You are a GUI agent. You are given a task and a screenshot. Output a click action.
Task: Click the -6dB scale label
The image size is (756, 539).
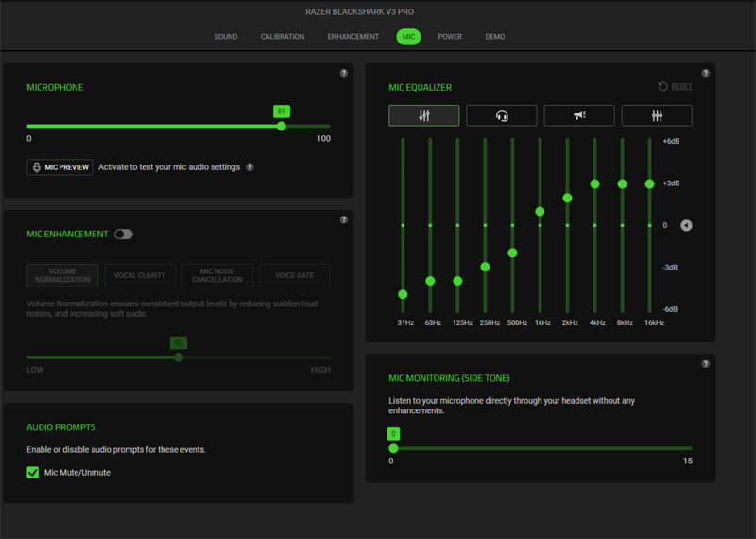(x=670, y=309)
